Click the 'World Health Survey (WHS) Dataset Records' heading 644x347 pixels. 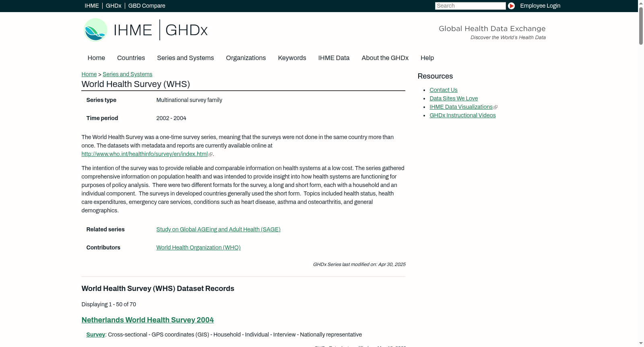tap(158, 289)
